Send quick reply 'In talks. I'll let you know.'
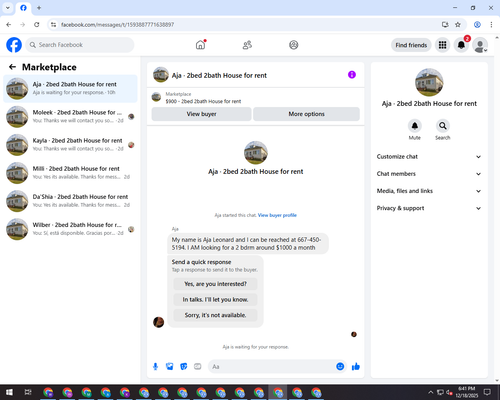 point(215,300)
